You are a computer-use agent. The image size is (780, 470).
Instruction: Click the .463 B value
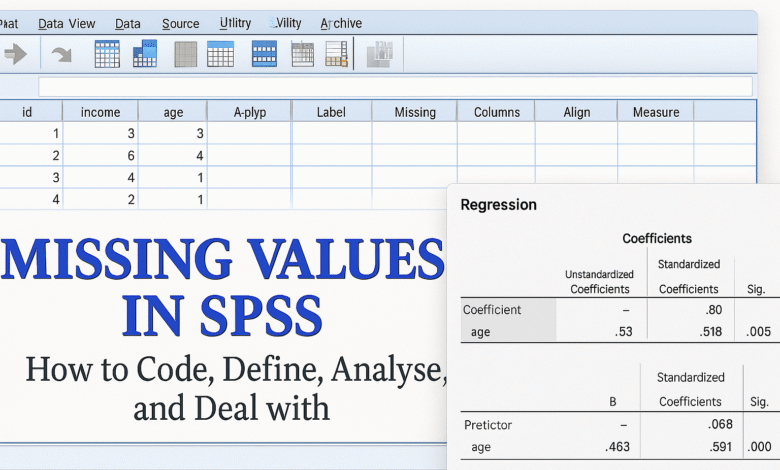point(617,447)
